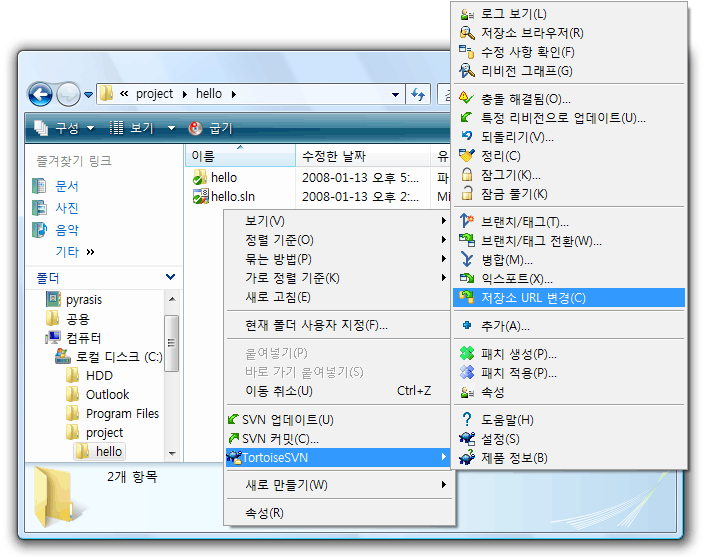Click the 충돌 해결됨 icon entry

pos(466,99)
